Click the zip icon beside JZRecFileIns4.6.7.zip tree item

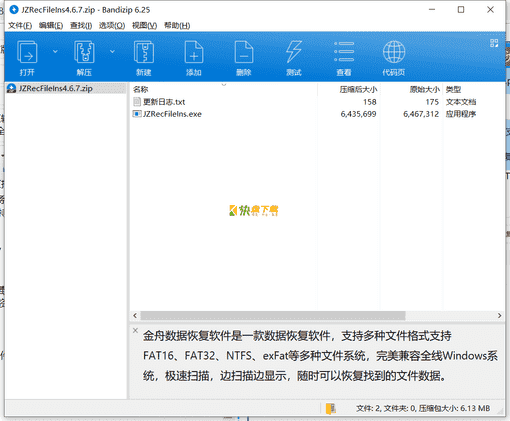point(12,88)
